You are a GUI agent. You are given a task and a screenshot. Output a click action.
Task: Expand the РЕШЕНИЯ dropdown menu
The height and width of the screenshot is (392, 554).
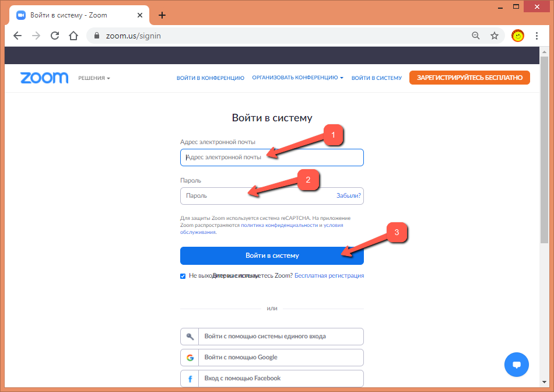point(94,78)
